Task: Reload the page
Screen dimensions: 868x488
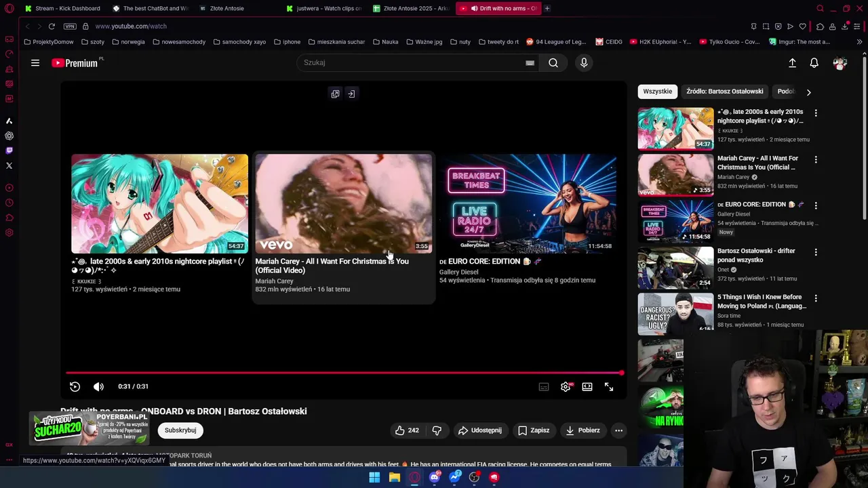Action: pyautogui.click(x=52, y=26)
